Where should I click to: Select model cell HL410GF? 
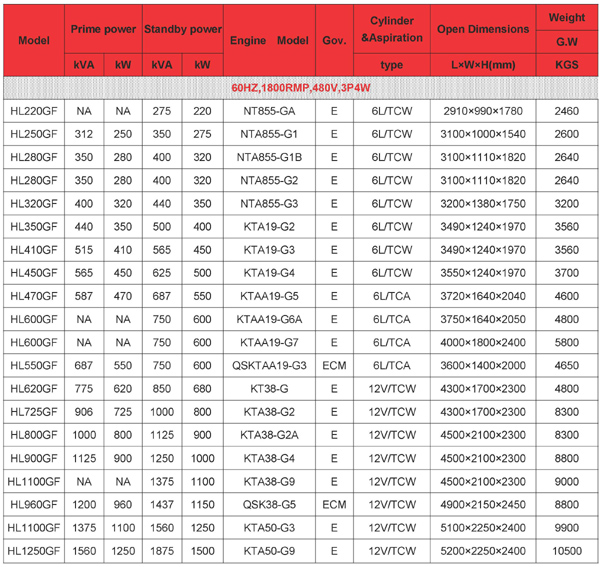[34, 250]
